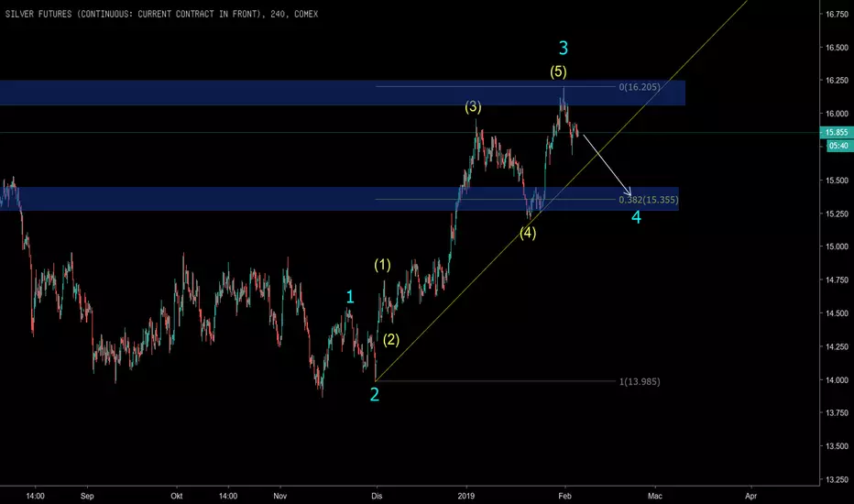Click the 'COMEX' exchange label

[306, 14]
